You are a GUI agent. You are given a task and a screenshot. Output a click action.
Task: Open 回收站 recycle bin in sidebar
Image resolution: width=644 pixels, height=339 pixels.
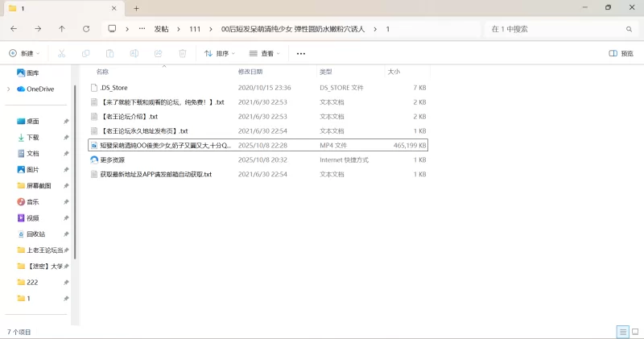pos(31,234)
